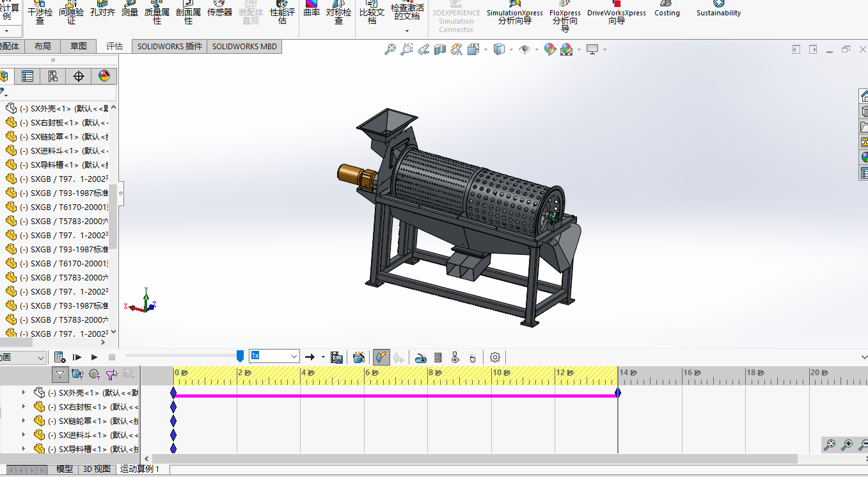Screen dimensions: 868x477
Task: Toggle the Filter Selected cursor icon
Action: click(x=112, y=374)
